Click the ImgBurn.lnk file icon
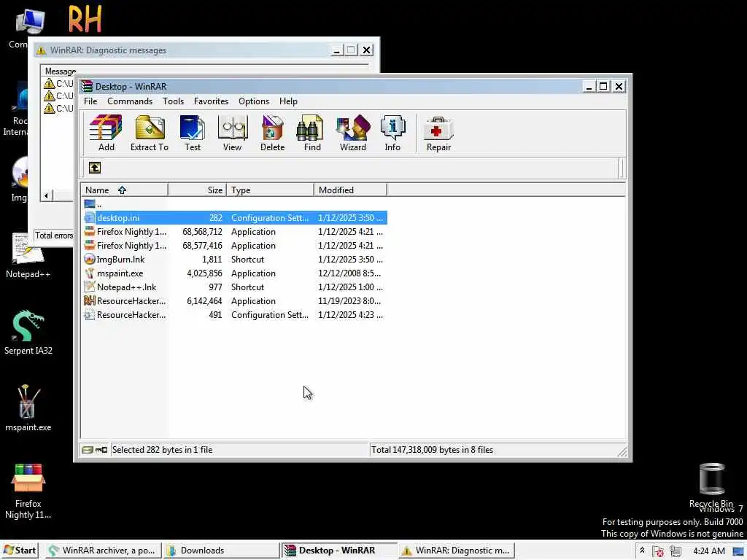Image resolution: width=747 pixels, height=560 pixels. pyautogui.click(x=89, y=259)
